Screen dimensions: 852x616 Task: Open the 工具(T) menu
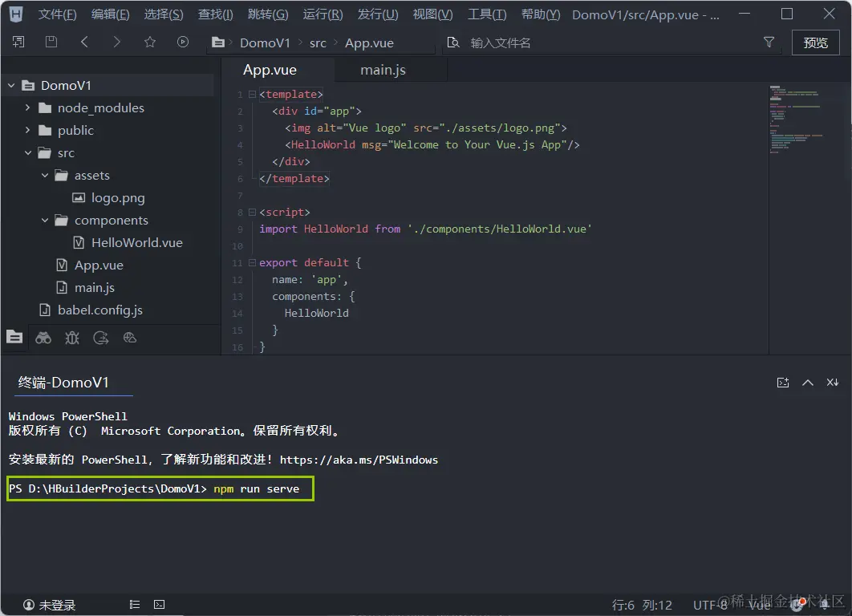[487, 14]
